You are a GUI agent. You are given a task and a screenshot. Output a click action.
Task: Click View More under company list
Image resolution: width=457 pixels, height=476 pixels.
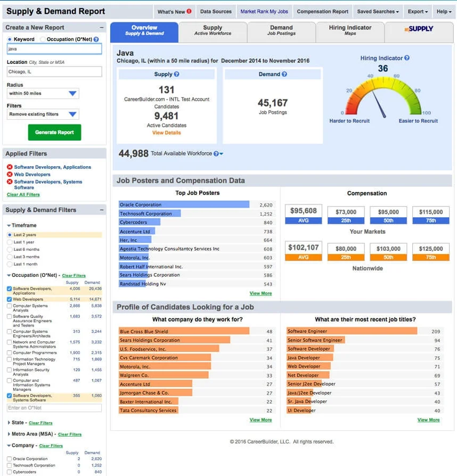click(x=260, y=420)
